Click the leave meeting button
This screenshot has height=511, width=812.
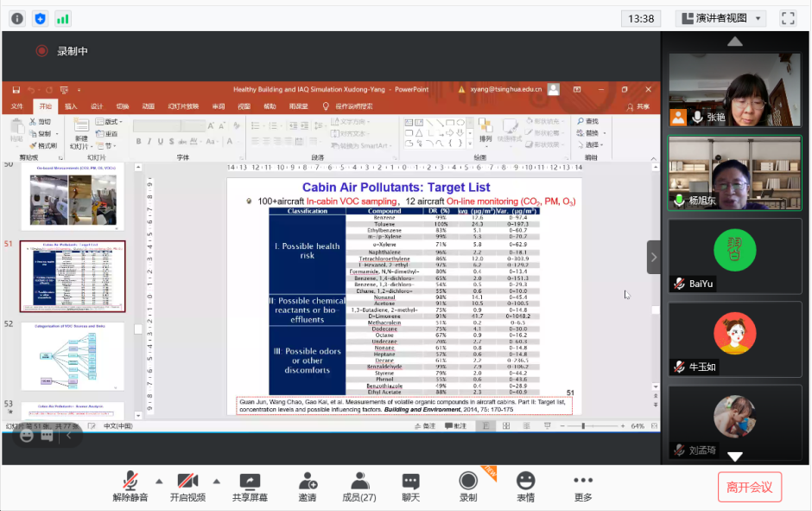pyautogui.click(x=749, y=487)
